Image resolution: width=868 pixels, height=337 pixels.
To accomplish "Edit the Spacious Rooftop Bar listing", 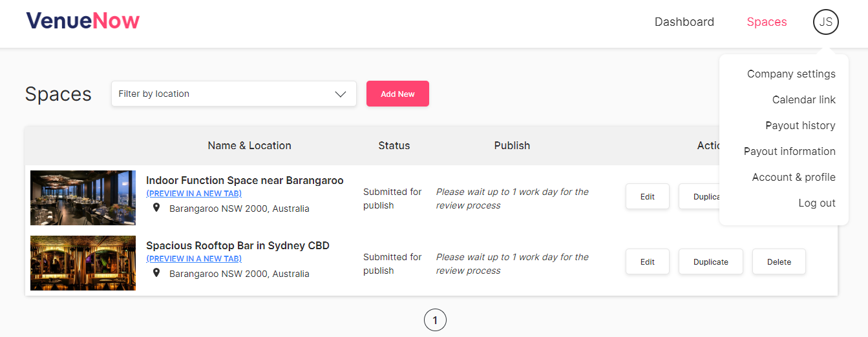I will coord(648,261).
